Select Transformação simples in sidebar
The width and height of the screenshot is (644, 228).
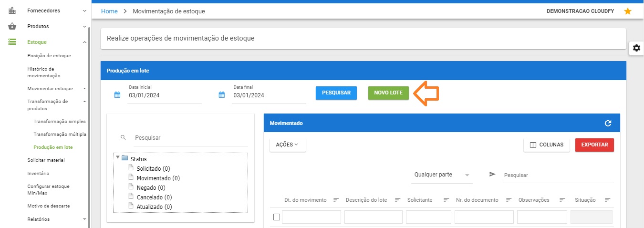coord(59,122)
